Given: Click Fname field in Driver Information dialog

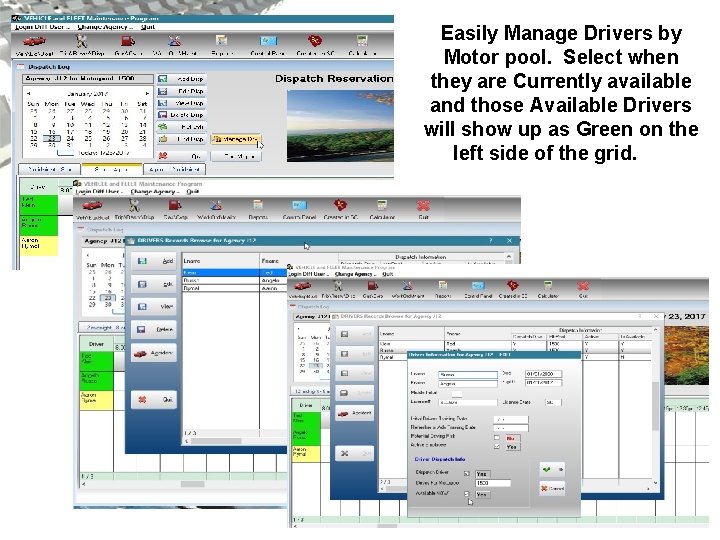Looking at the screenshot, I should click(x=467, y=383).
